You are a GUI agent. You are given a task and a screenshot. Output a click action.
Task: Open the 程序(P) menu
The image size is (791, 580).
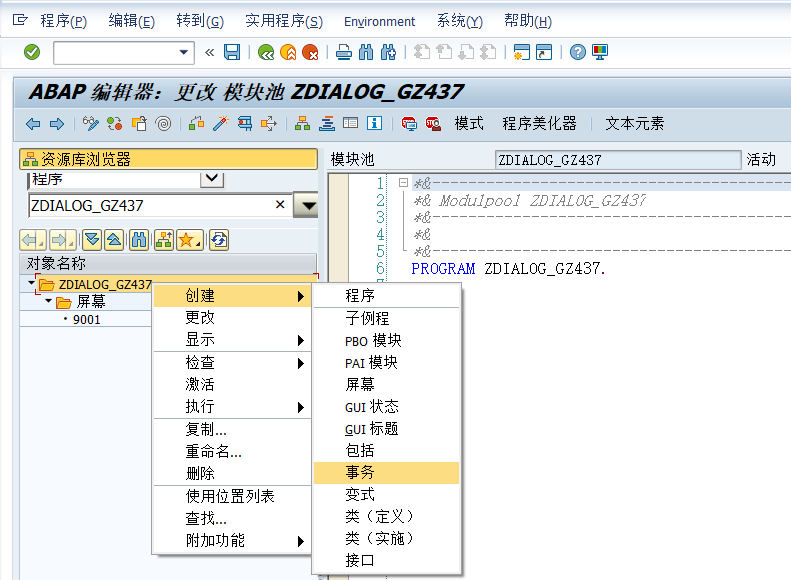[64, 21]
